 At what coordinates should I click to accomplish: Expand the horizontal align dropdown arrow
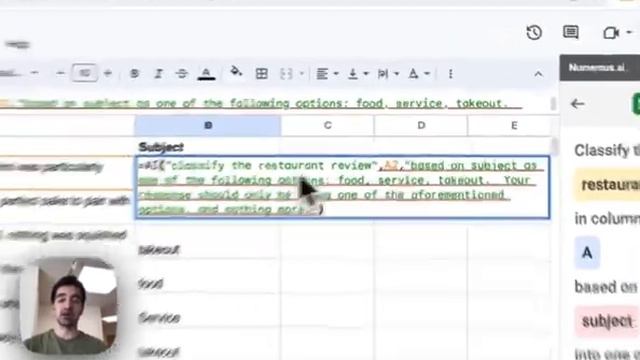click(336, 74)
